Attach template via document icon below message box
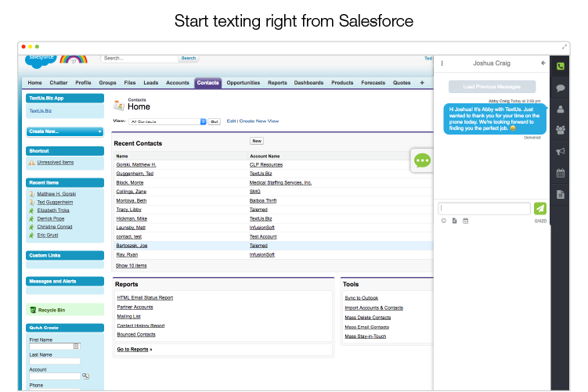 pyautogui.click(x=454, y=221)
